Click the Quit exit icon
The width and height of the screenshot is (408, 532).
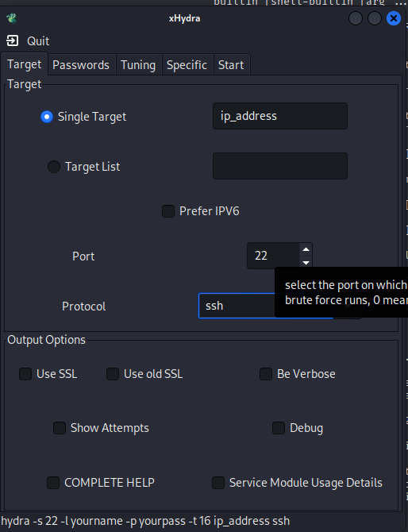point(12,40)
